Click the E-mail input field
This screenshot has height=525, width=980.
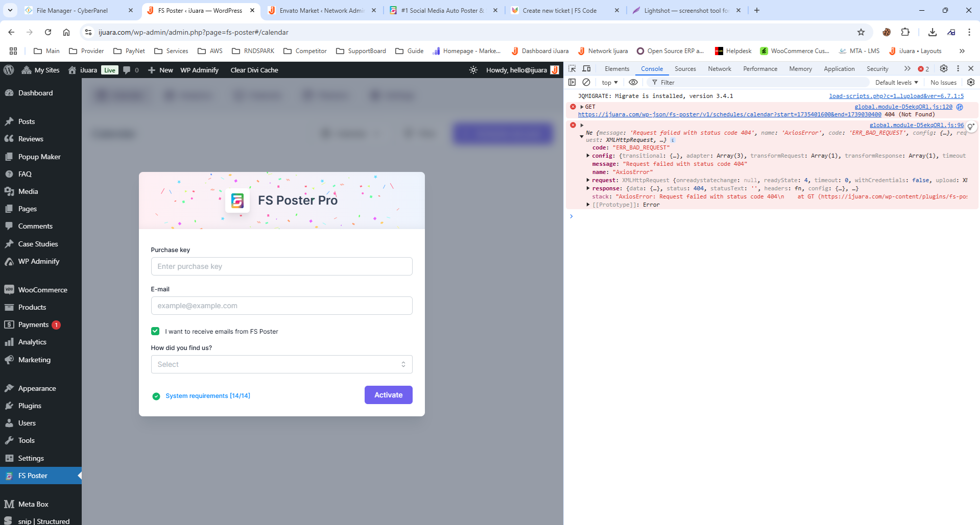pos(281,306)
